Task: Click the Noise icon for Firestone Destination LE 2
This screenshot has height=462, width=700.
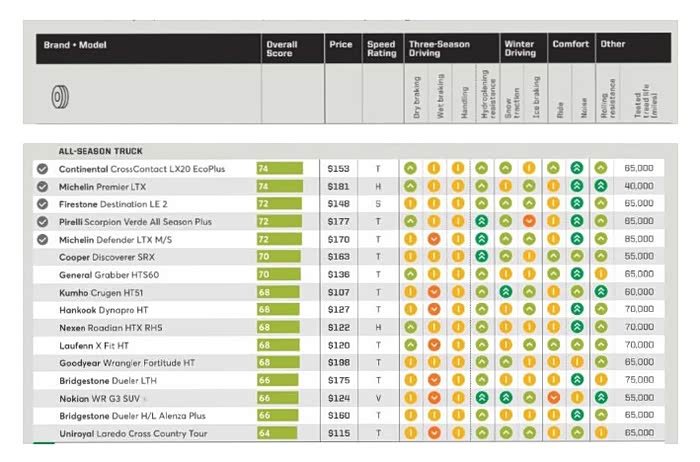Action: coord(577,203)
